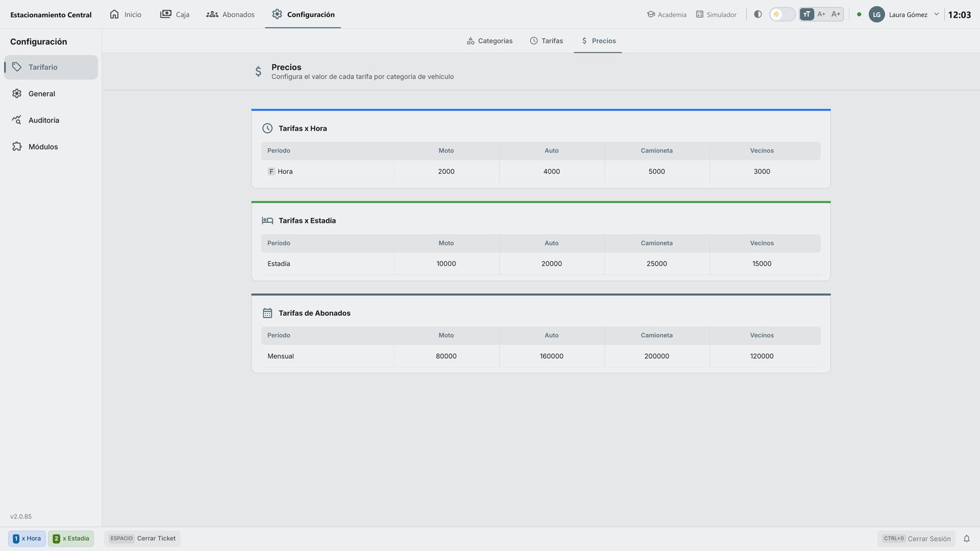The height and width of the screenshot is (551, 980).
Task: Go to Inicio in top navigation
Action: click(x=126, y=14)
